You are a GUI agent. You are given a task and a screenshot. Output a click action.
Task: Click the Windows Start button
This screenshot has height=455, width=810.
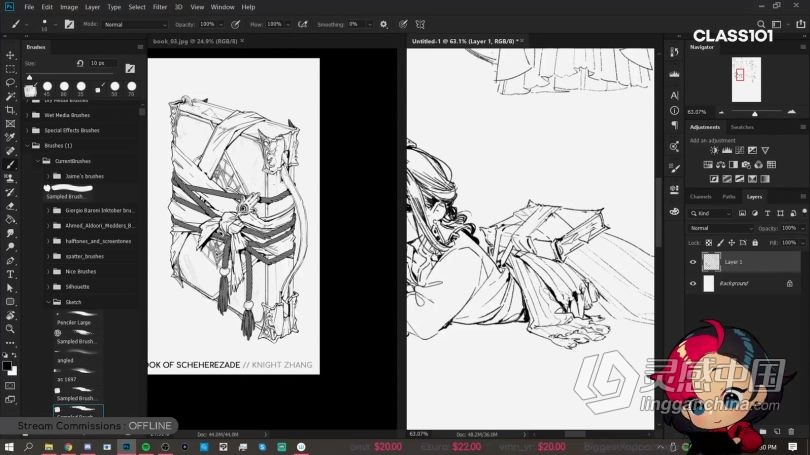tap(9, 447)
